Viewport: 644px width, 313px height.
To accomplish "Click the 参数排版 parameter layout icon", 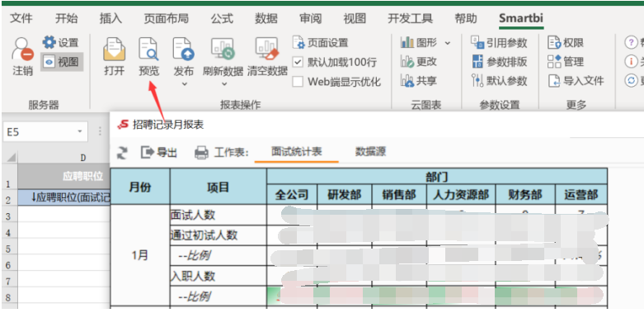I will pyautogui.click(x=478, y=62).
